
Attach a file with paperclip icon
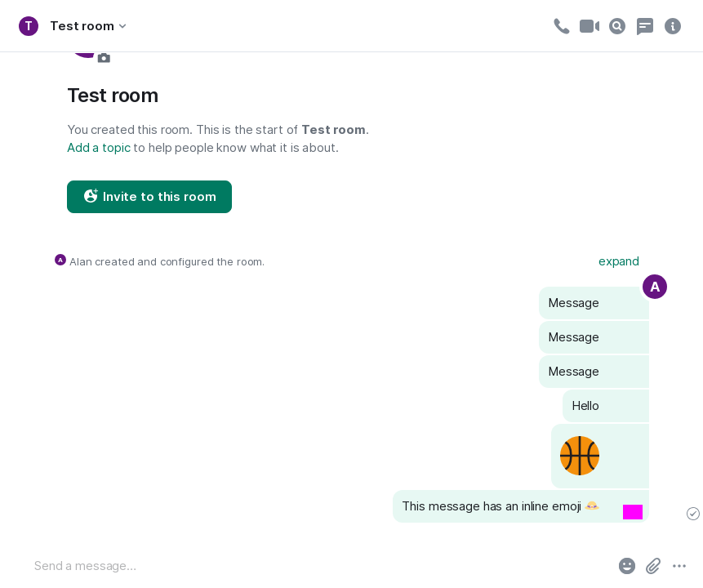653,566
